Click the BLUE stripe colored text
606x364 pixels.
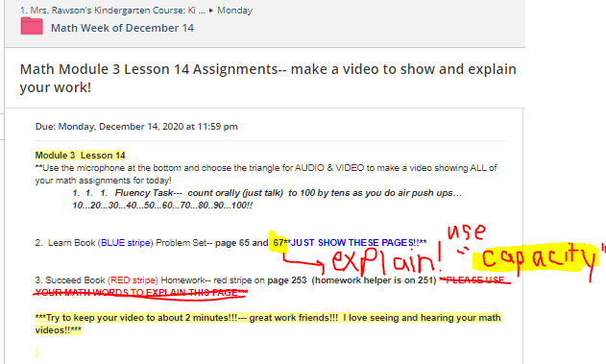point(126,243)
